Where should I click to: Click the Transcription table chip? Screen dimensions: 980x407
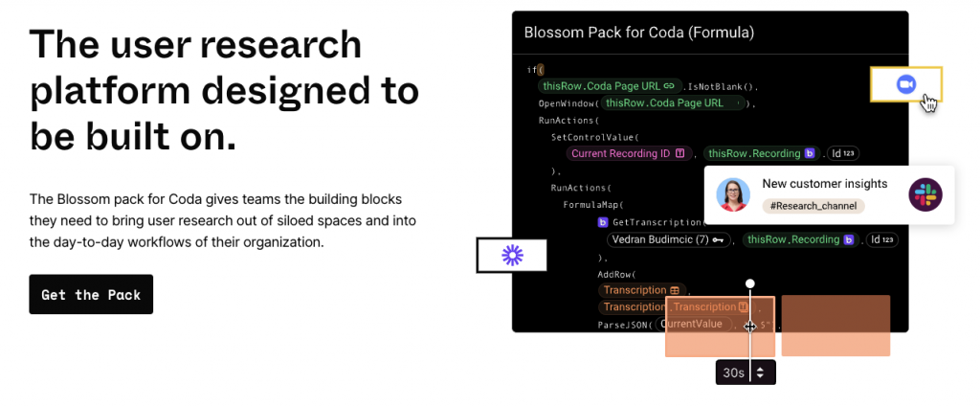[x=641, y=290]
